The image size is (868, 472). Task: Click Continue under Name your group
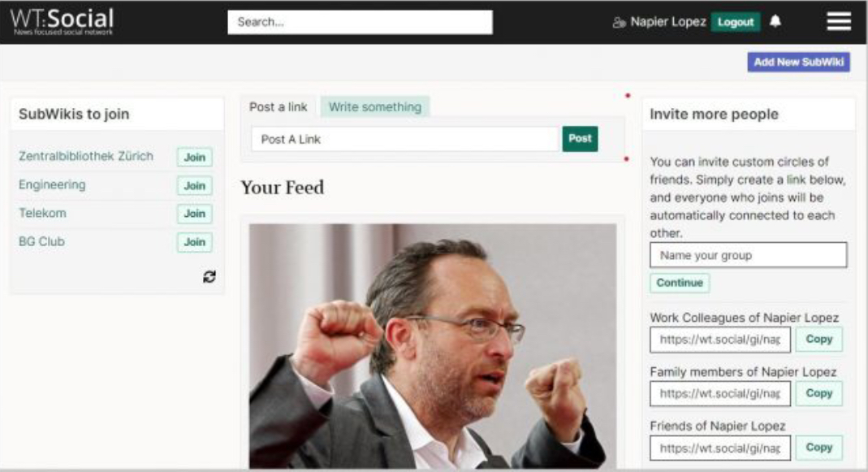click(x=680, y=283)
